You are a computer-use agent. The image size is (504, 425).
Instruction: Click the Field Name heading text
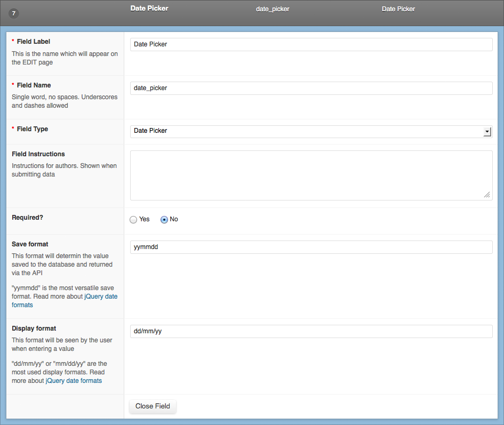tap(34, 85)
